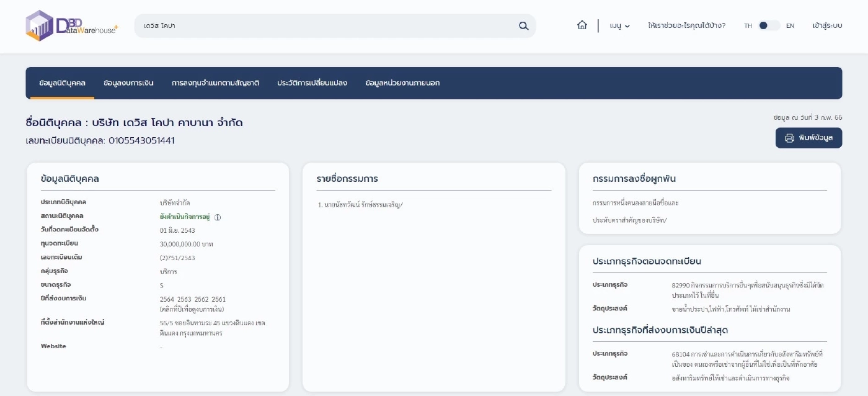Switch to the ข้อมูลงบการเงิน tab
868x396 pixels.
pos(128,83)
